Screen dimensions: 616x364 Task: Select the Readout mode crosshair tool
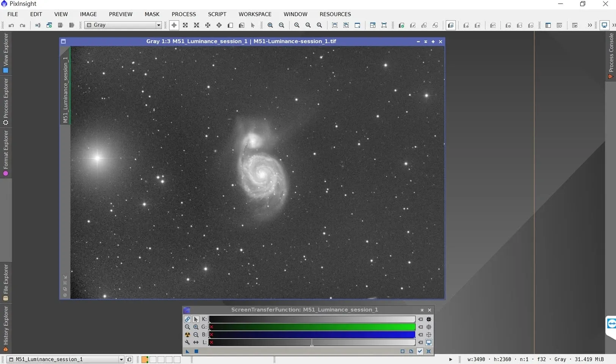(x=174, y=25)
